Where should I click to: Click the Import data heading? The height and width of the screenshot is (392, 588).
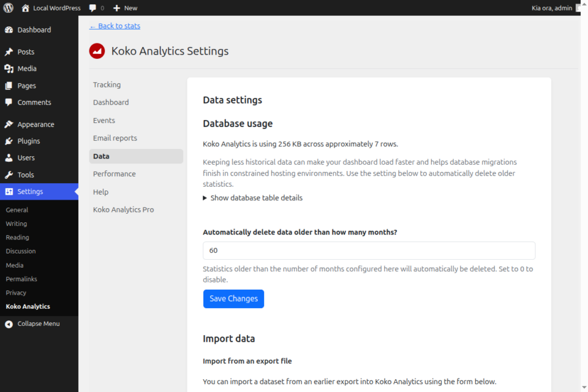tap(228, 339)
